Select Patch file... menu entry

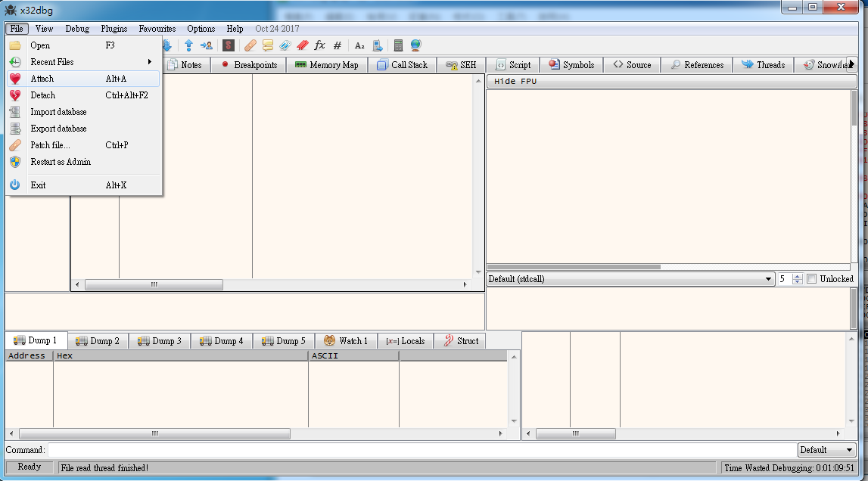click(83, 145)
